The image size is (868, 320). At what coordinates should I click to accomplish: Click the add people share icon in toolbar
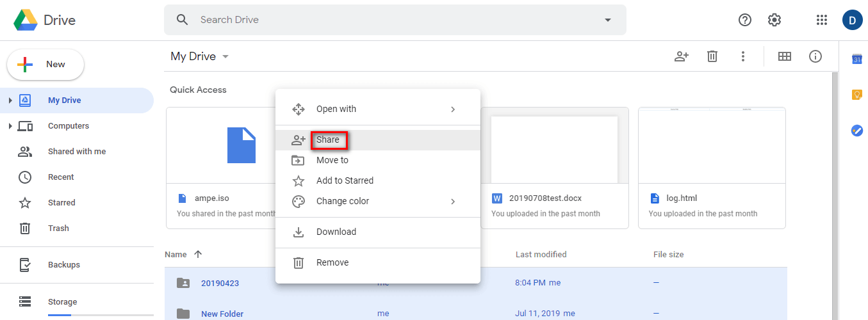[x=682, y=56]
